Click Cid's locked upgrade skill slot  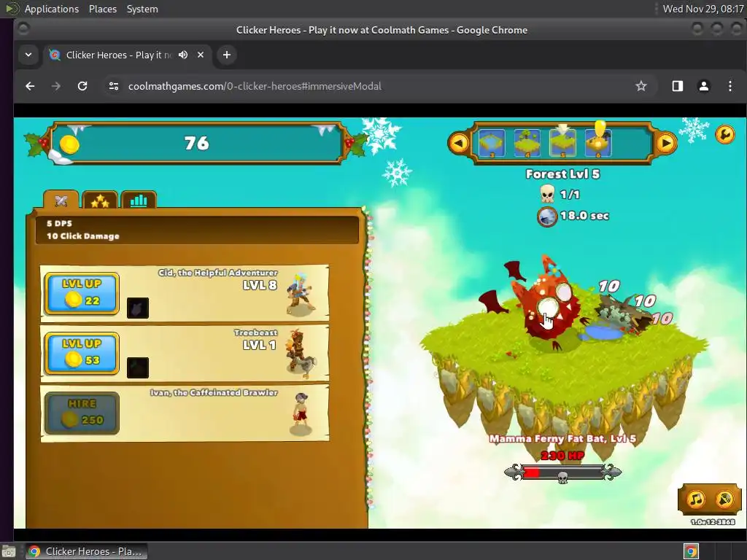(x=138, y=308)
